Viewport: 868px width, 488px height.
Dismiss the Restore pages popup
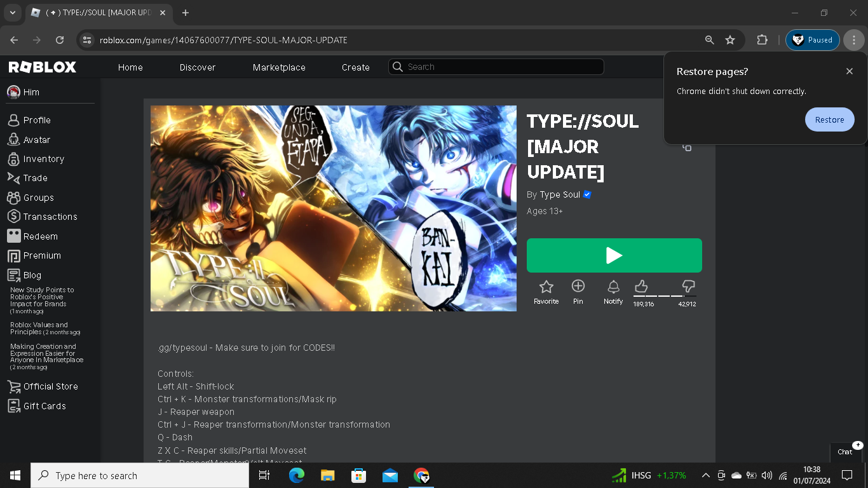click(850, 71)
